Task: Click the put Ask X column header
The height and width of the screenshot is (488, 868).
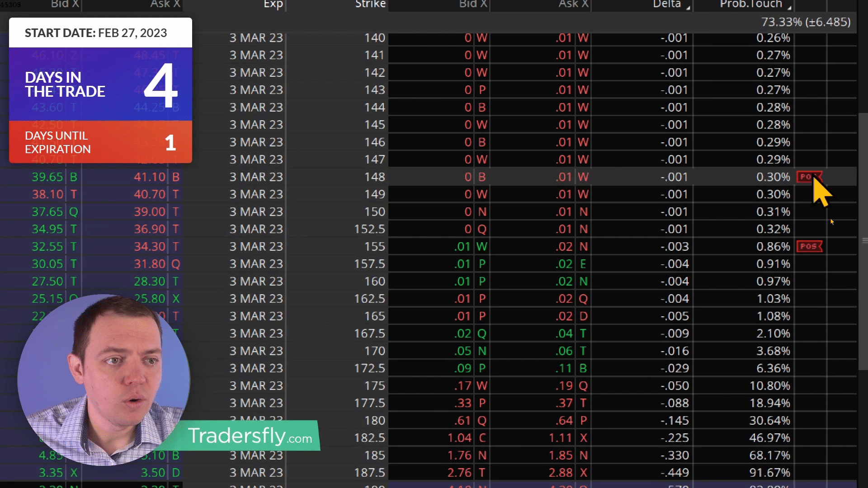Action: click(x=574, y=4)
